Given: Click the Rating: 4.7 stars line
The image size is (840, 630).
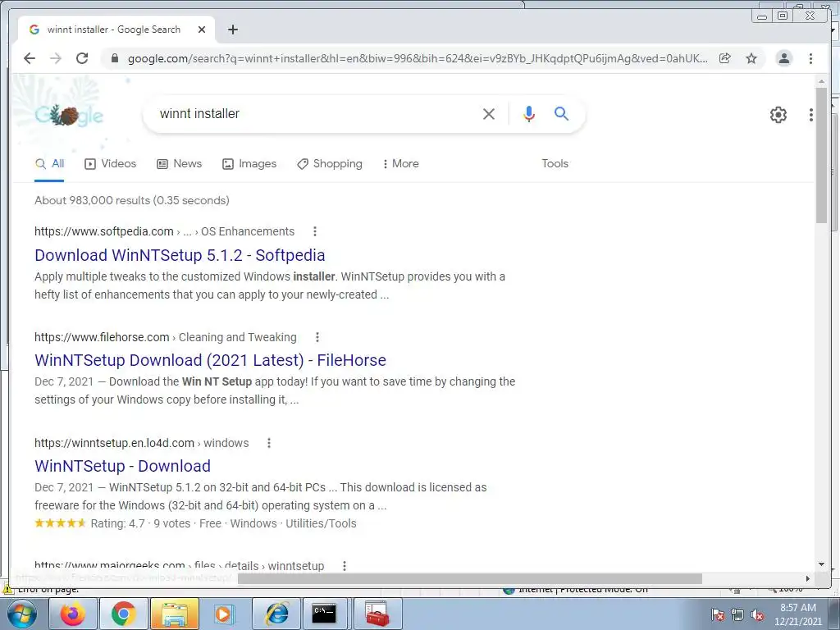Looking at the screenshot, I should point(195,523).
